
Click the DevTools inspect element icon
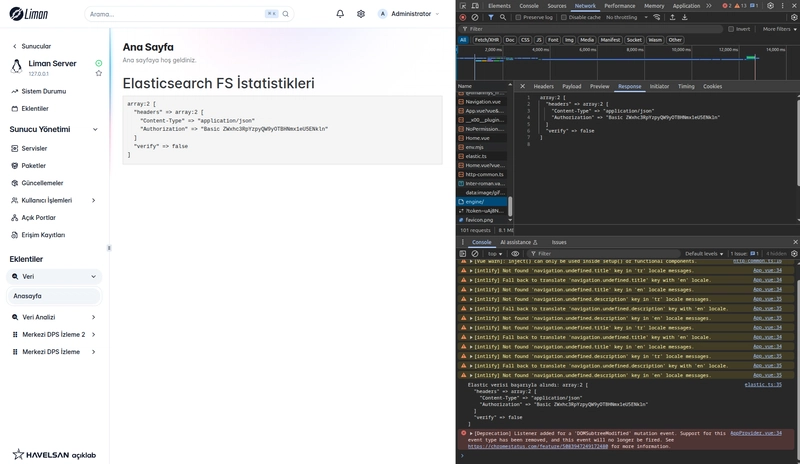[464, 6]
